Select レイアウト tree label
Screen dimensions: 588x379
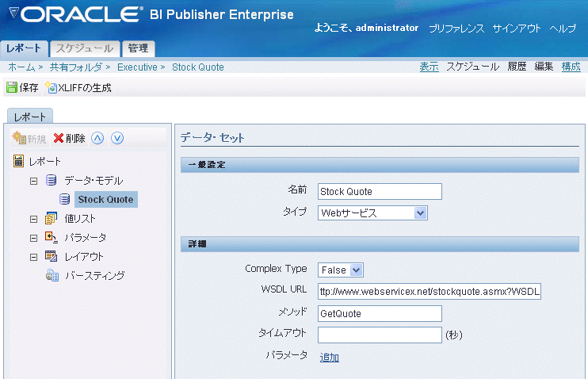point(84,257)
